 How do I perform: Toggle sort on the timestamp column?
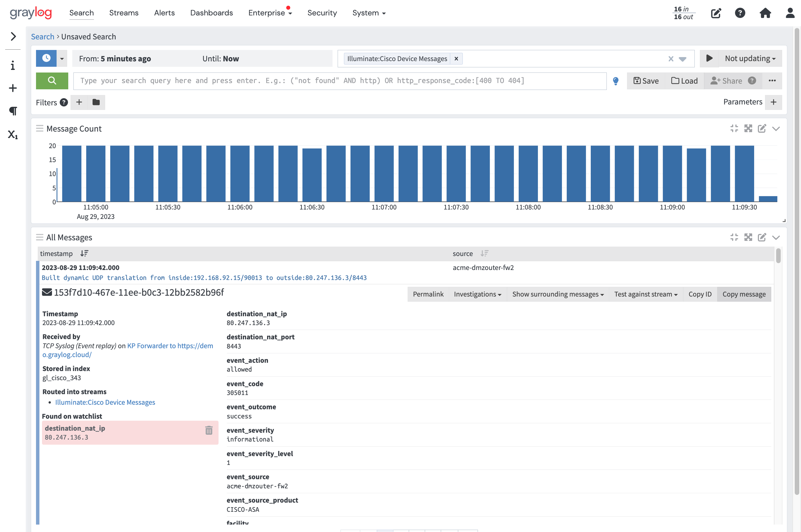84,253
